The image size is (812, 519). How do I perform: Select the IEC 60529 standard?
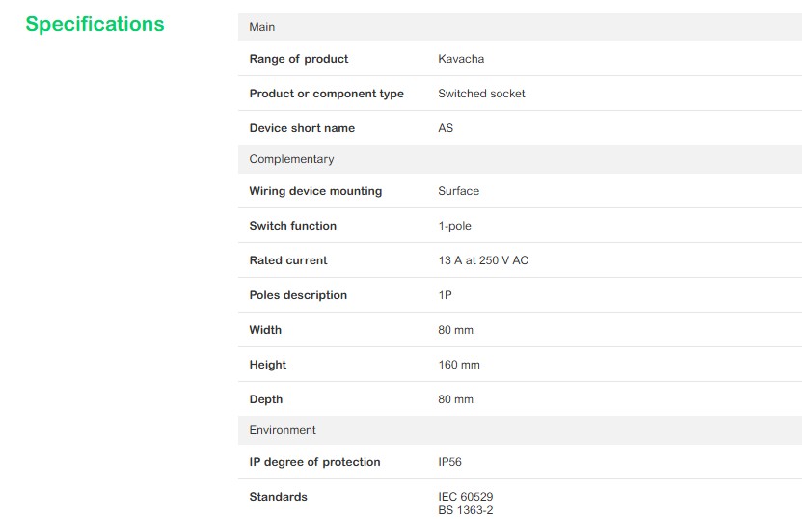[466, 497]
